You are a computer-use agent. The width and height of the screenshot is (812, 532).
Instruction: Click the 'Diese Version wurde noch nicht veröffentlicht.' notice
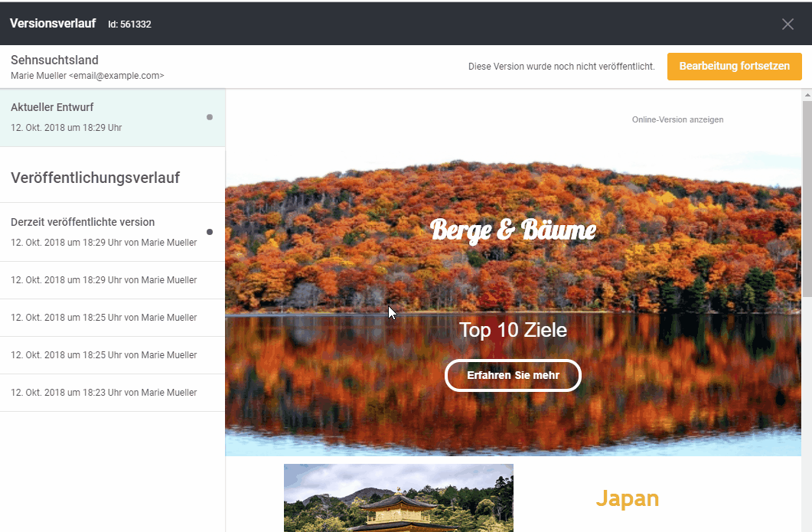561,67
